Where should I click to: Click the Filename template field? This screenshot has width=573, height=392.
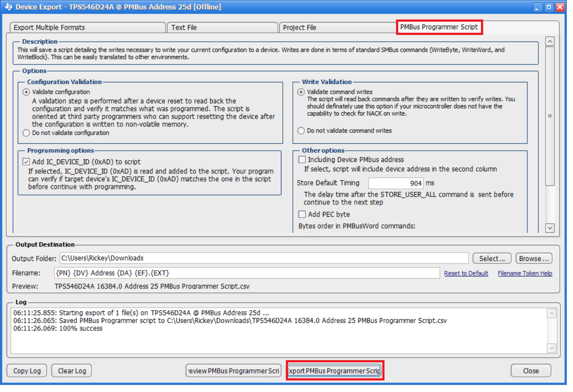pyautogui.click(x=247, y=273)
